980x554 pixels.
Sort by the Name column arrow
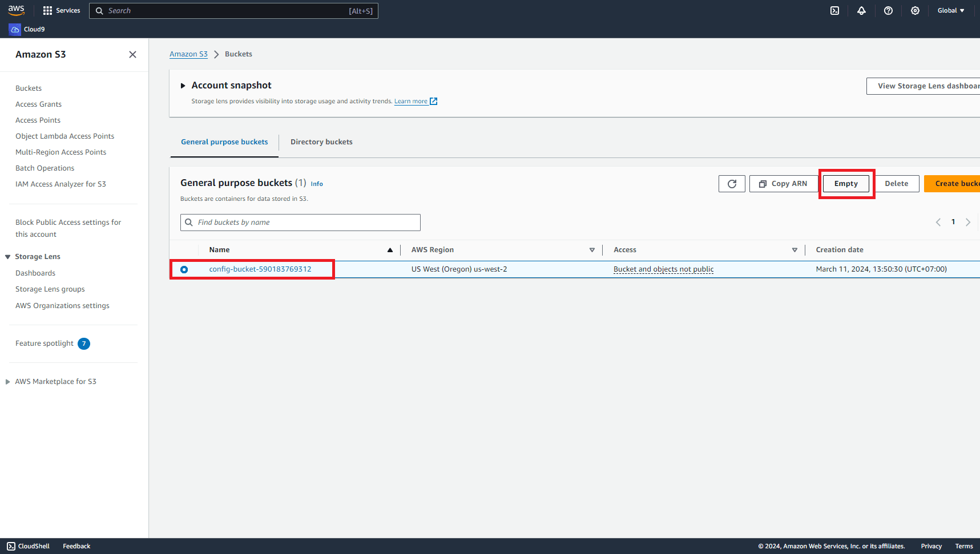pos(390,250)
